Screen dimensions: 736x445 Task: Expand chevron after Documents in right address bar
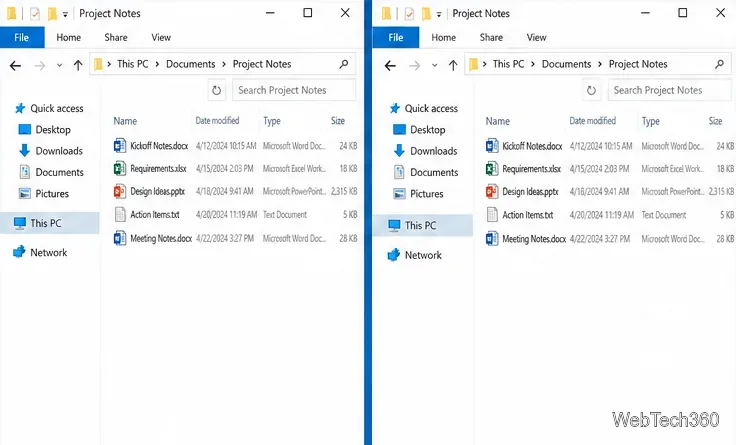point(600,64)
